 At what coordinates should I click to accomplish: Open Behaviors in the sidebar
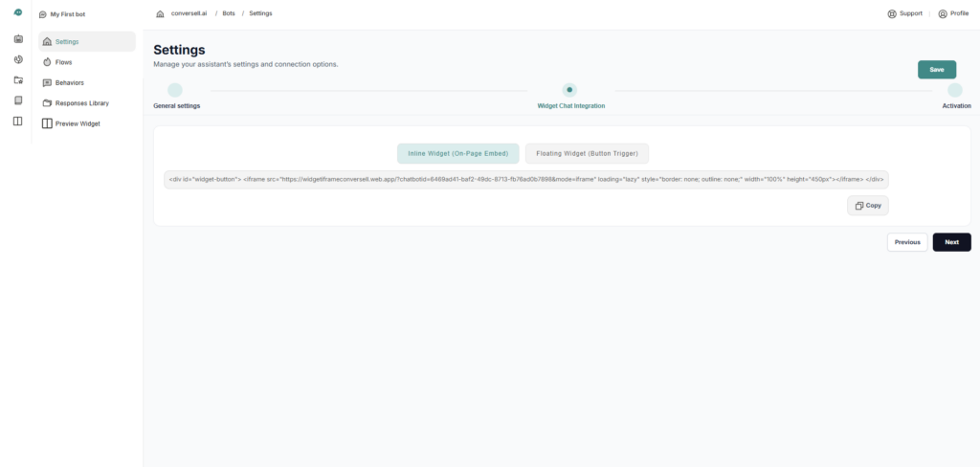[x=69, y=82]
